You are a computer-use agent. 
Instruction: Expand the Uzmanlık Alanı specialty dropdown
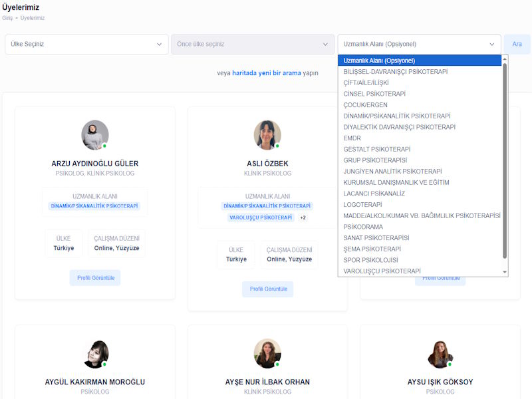tap(419, 45)
